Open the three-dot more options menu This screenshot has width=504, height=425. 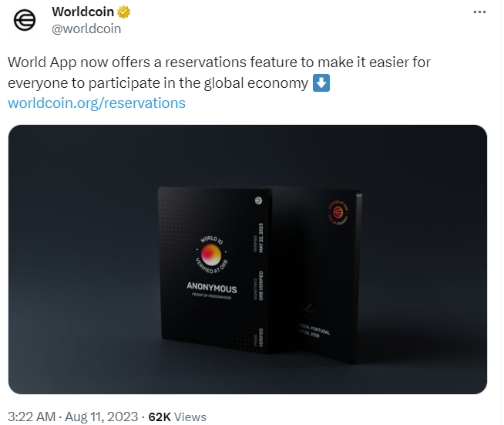tap(479, 13)
